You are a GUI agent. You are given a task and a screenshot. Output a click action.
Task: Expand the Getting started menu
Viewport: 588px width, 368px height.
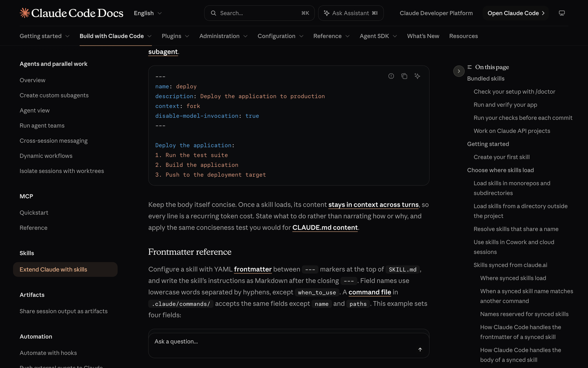44,36
